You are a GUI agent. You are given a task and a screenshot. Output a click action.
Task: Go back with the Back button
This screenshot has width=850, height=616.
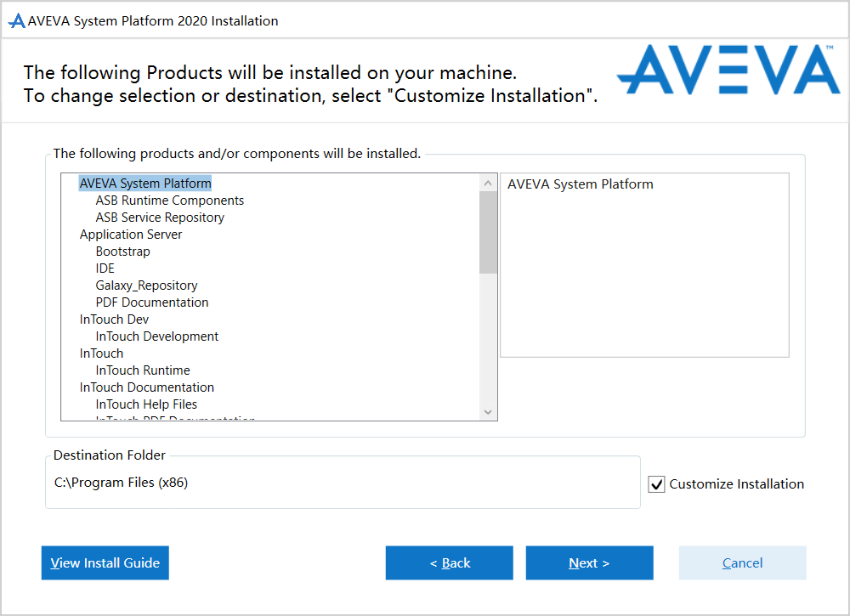click(449, 563)
